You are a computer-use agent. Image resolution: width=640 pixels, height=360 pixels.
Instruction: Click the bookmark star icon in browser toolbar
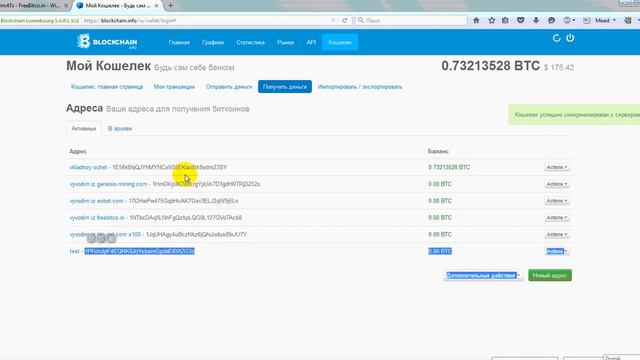pos(491,20)
